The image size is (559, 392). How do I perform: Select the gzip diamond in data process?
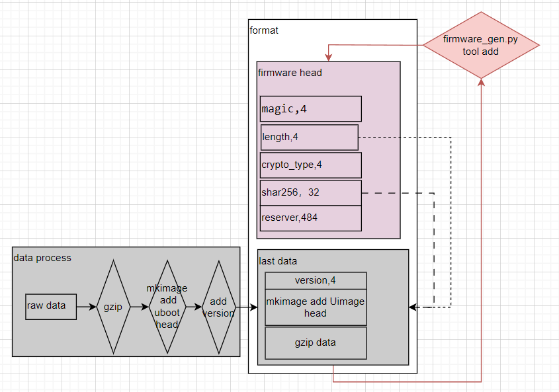(114, 307)
